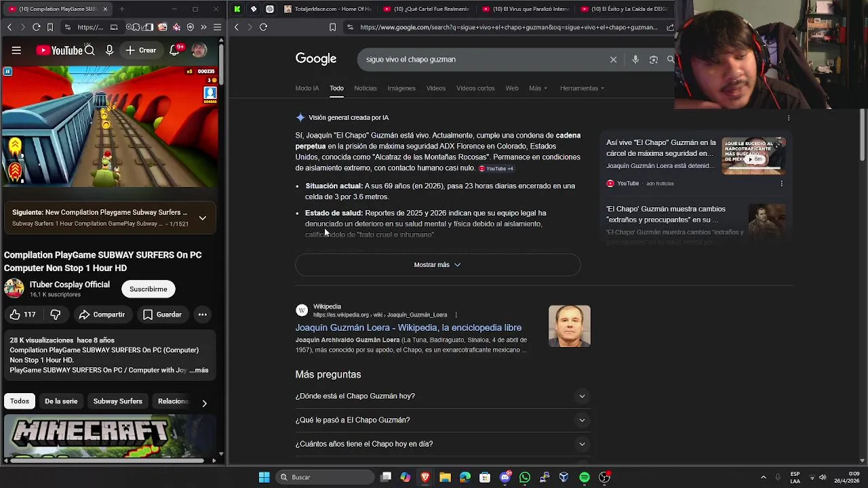Image resolution: width=868 pixels, height=488 pixels.
Task: Open the Minecraft video thumbnail
Action: click(109, 437)
